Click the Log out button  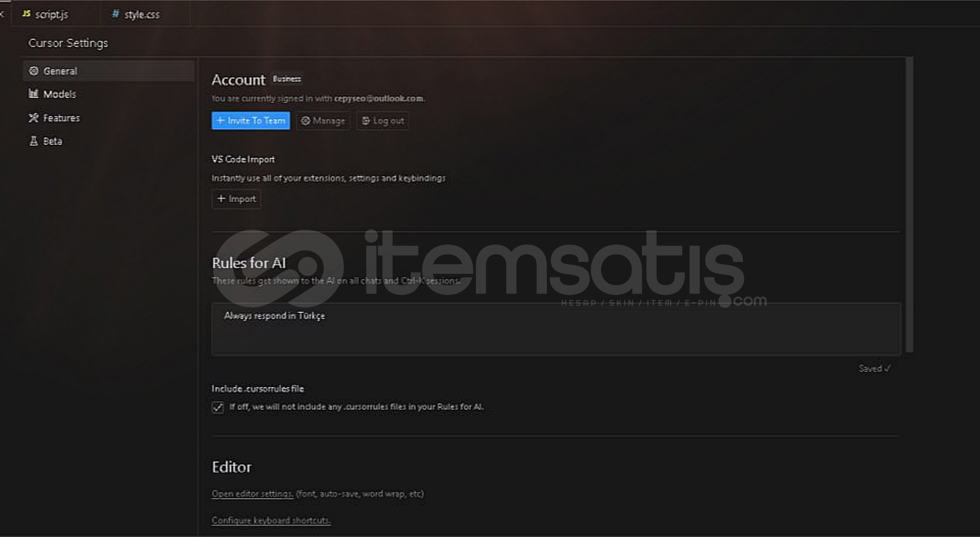(x=382, y=121)
